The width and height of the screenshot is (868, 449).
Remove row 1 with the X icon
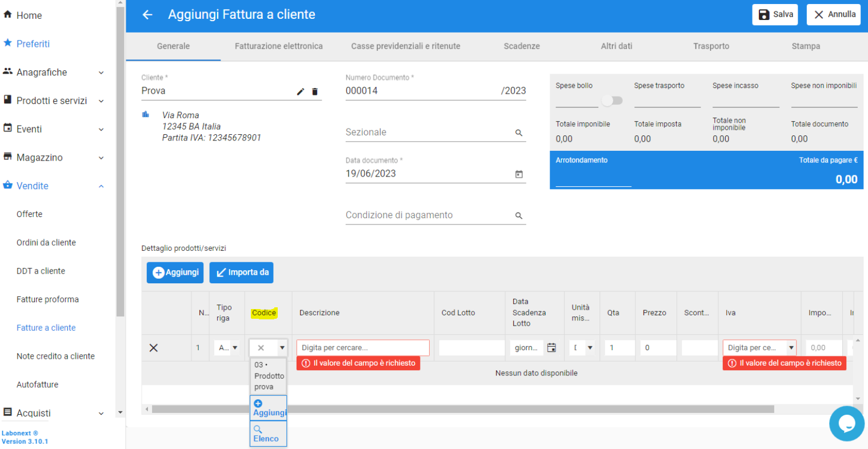pos(153,348)
